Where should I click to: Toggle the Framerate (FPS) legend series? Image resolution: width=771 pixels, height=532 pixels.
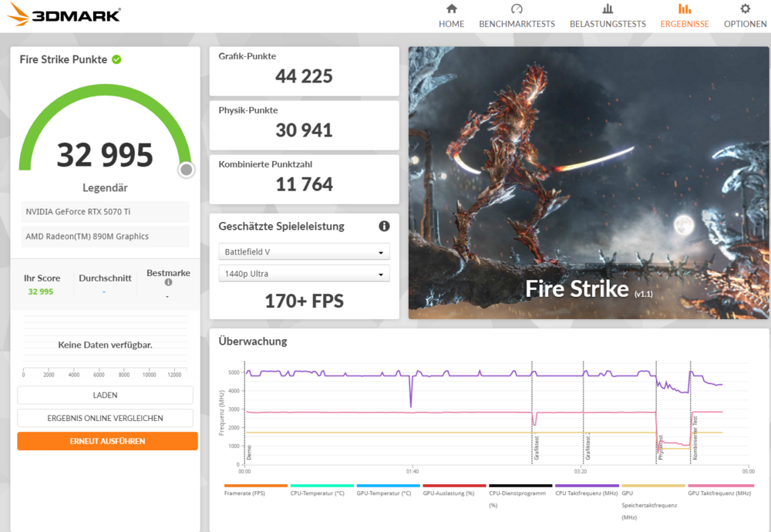point(244,493)
